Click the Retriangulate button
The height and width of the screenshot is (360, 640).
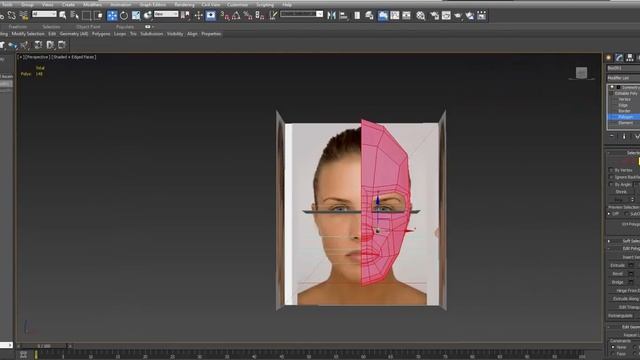coord(620,316)
